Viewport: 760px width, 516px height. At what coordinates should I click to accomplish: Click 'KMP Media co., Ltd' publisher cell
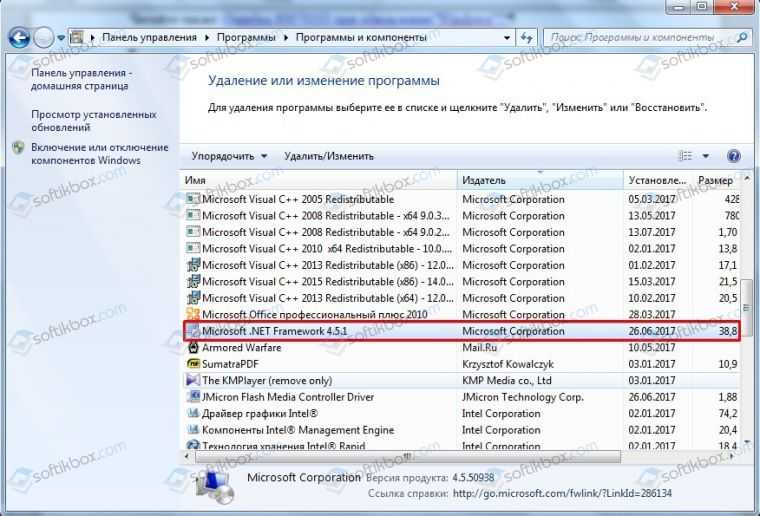pos(507,380)
